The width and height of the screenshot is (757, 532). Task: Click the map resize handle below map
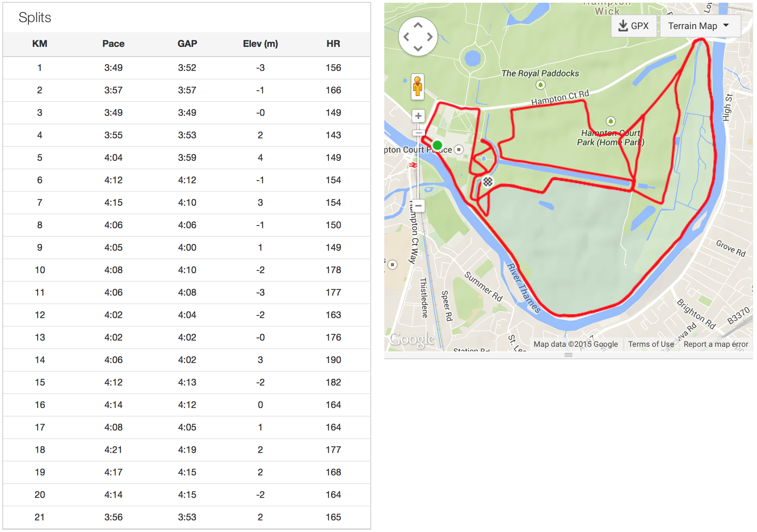569,355
